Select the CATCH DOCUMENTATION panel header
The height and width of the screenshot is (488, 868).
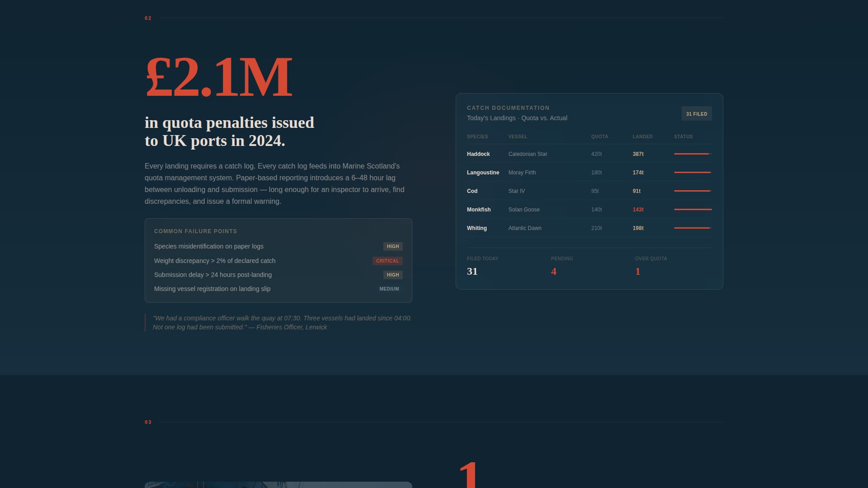point(508,108)
